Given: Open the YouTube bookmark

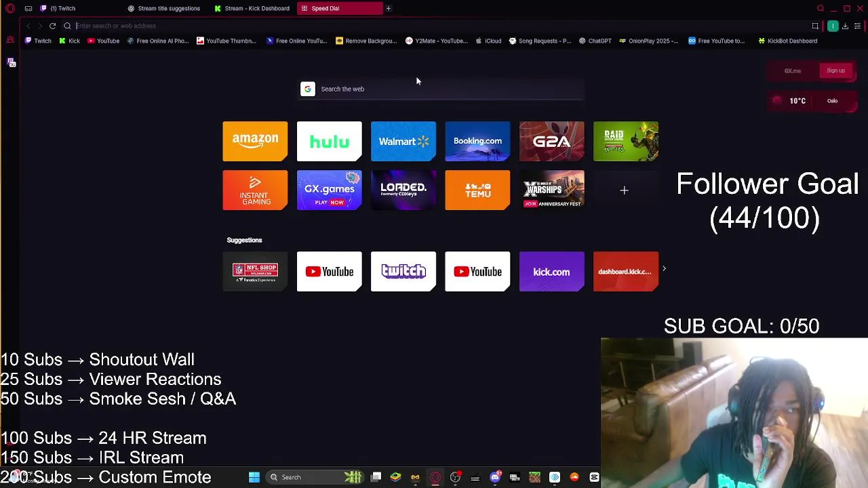Looking at the screenshot, I should pyautogui.click(x=103, y=41).
